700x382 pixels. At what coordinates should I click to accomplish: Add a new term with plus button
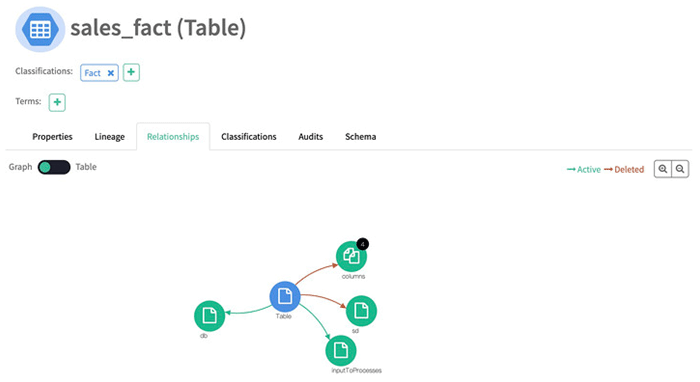(x=57, y=103)
